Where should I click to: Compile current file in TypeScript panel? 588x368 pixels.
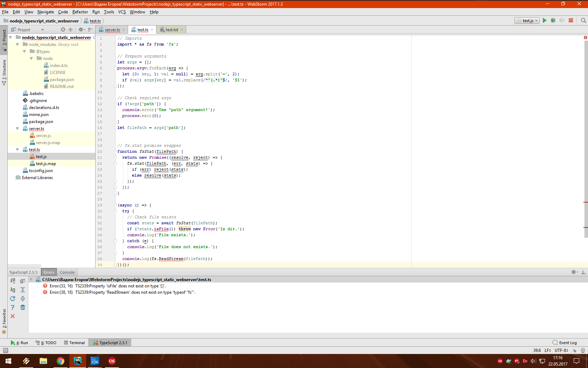(x=13, y=290)
